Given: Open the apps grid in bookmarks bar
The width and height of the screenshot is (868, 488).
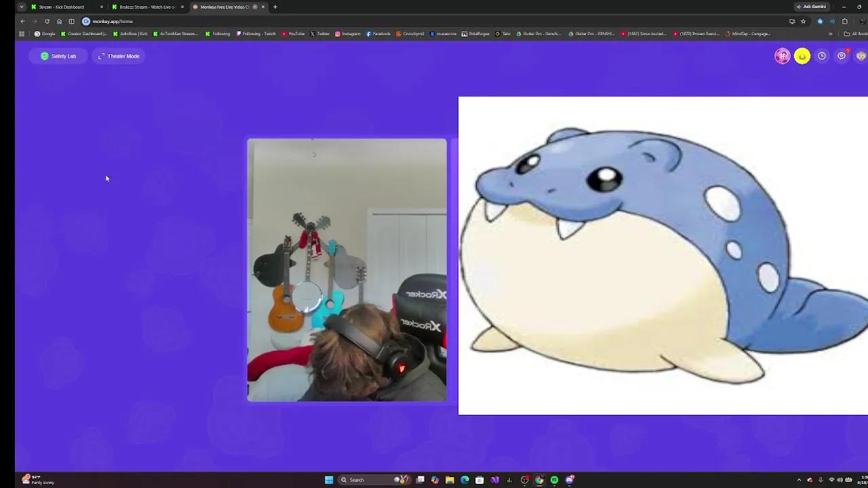Looking at the screenshot, I should tap(22, 34).
